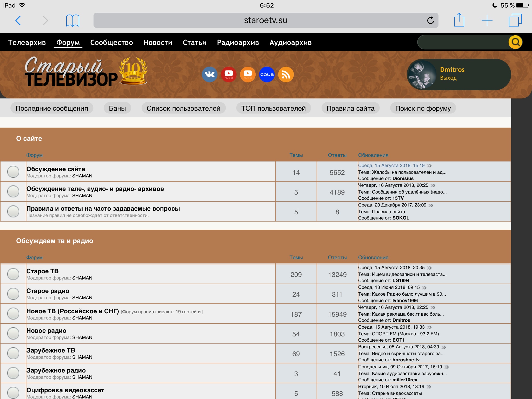This screenshot has width=532, height=399.
Task: Click status circle beside Старое ТВ
Action: [x=13, y=274]
